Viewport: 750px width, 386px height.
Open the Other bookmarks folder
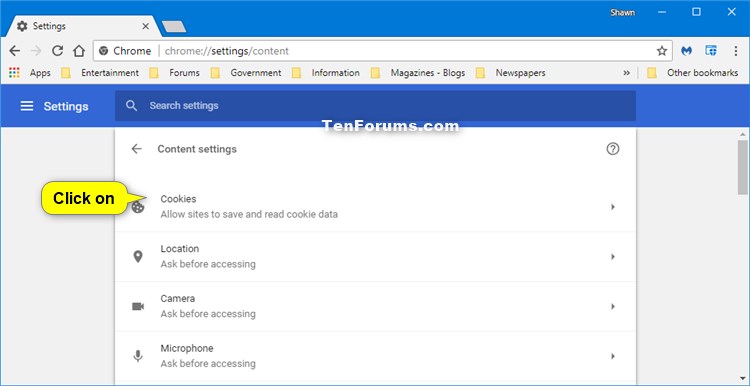point(692,73)
